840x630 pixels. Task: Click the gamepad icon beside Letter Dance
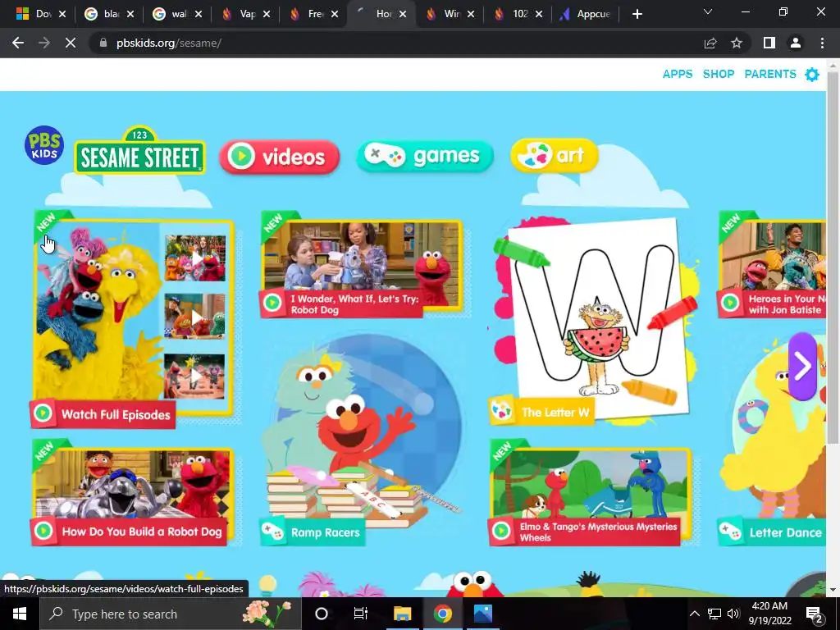point(730,532)
